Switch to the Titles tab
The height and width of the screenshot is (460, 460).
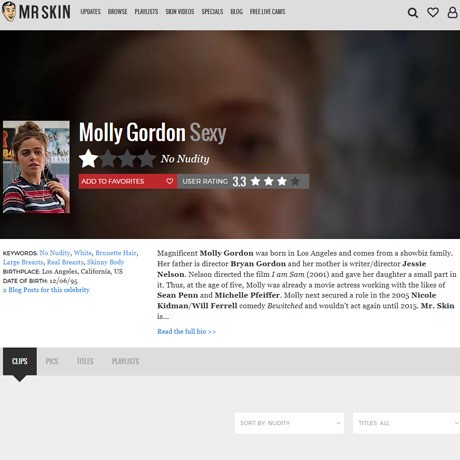(85, 361)
